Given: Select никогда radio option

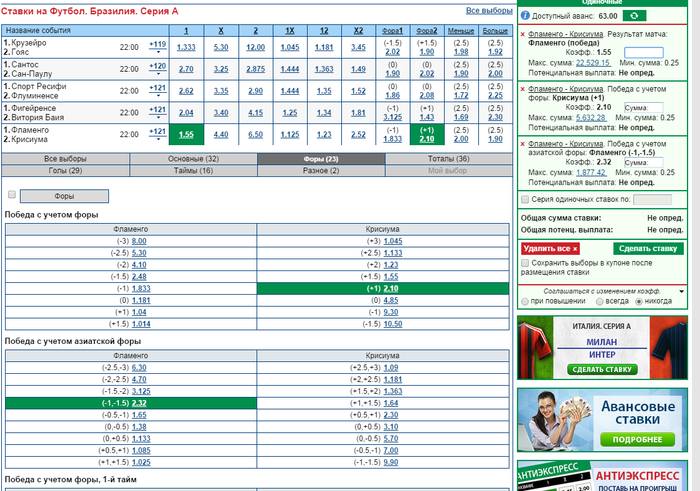Looking at the screenshot, I should pos(639,301).
